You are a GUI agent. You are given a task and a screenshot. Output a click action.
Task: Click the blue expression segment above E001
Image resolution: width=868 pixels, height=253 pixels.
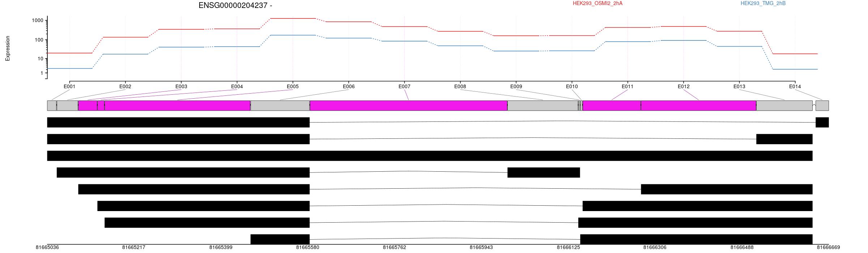69,68
